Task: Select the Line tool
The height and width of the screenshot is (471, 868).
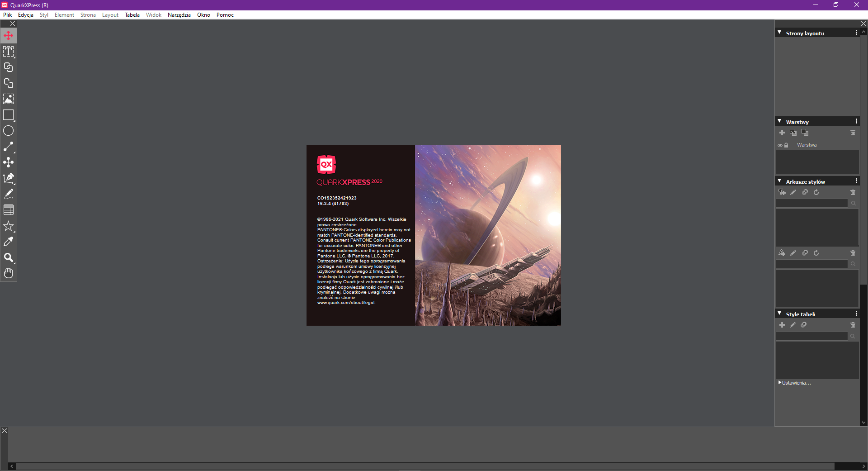Action: [x=9, y=147]
